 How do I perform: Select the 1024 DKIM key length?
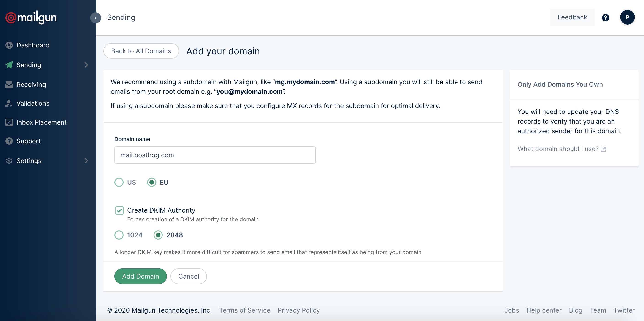119,235
